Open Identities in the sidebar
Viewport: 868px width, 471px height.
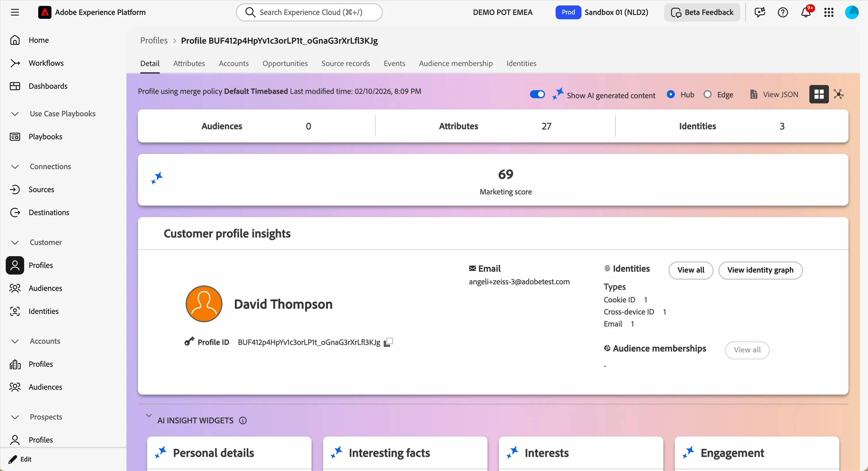coord(44,311)
